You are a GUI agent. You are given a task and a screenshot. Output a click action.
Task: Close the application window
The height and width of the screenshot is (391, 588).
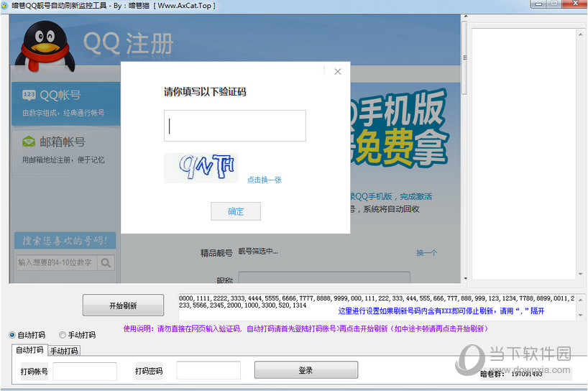pos(575,4)
